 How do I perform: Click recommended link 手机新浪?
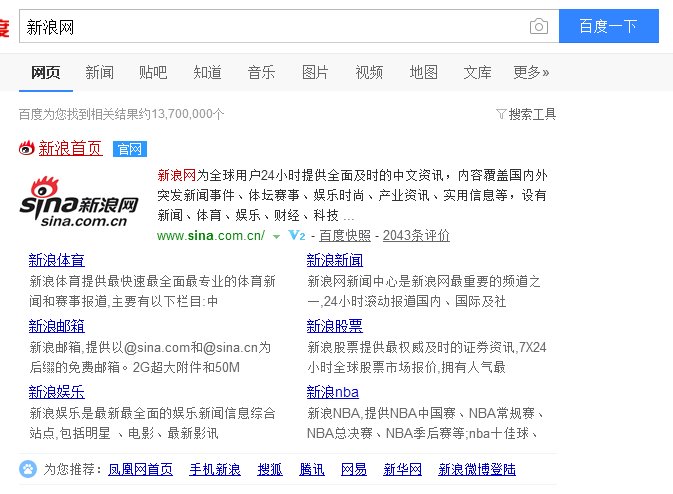point(215,469)
